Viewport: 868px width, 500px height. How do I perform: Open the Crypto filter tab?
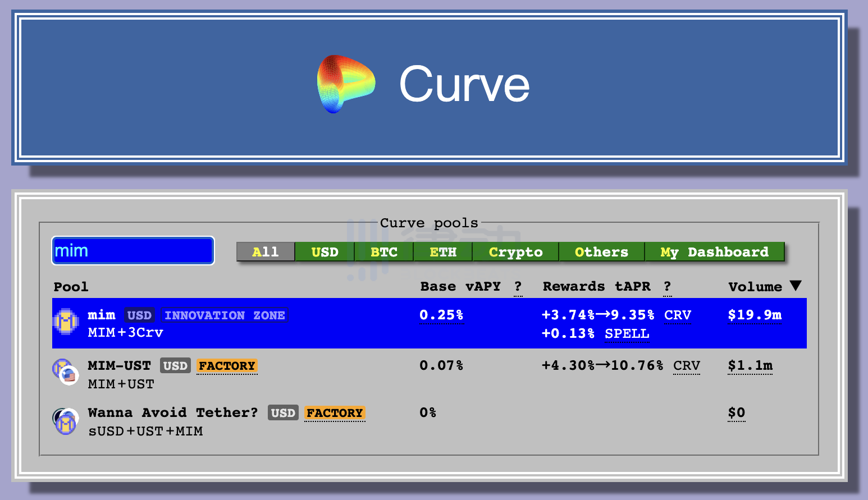(x=515, y=252)
